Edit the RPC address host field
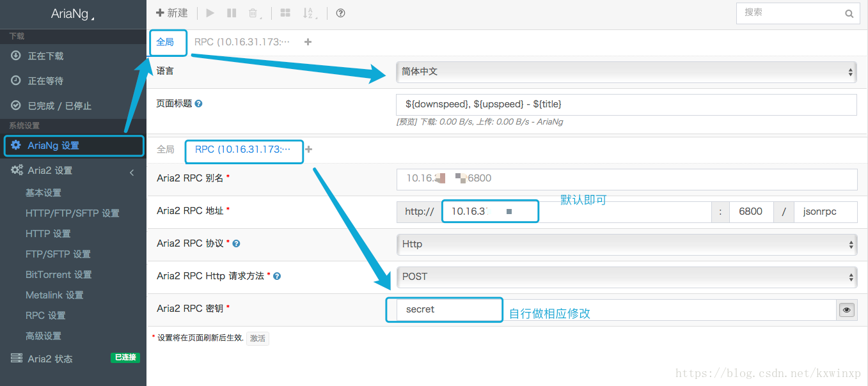 coord(576,212)
